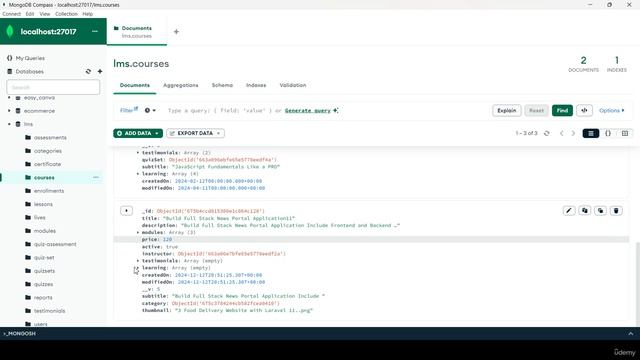Collapse the News Portal document fields

(x=127, y=211)
